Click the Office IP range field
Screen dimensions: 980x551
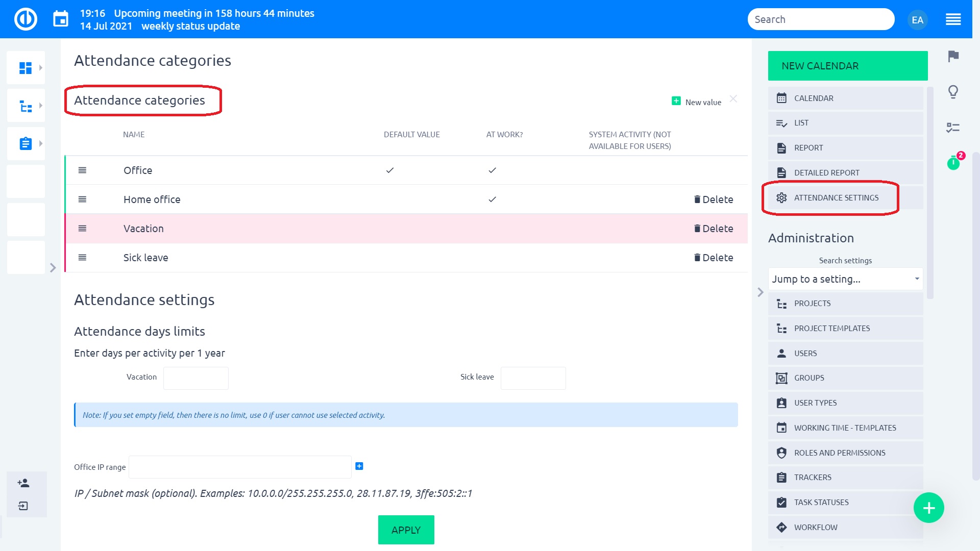(240, 467)
